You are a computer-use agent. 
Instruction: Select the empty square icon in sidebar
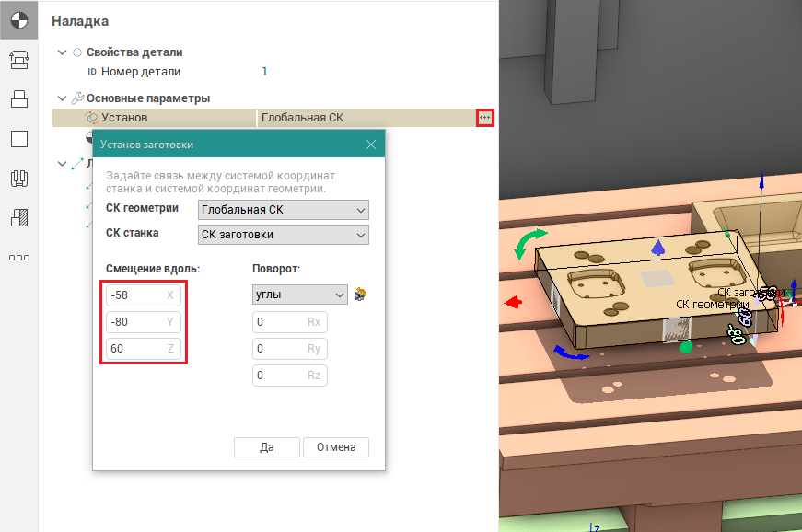[19, 139]
